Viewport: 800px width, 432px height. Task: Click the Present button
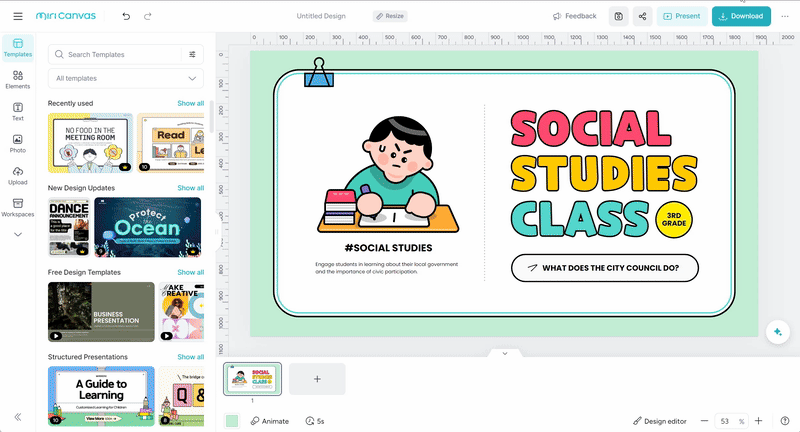coord(682,16)
